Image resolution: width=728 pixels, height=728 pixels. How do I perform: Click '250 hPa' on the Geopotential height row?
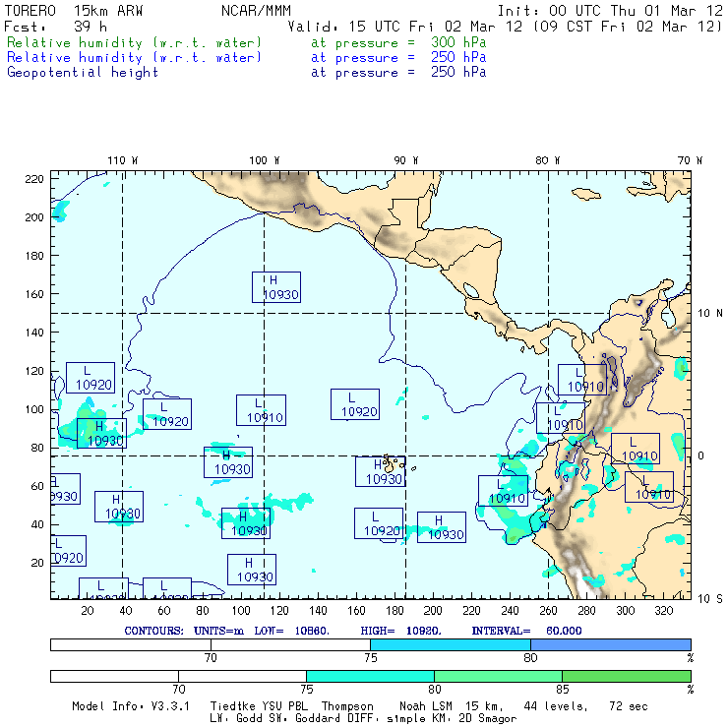[458, 73]
